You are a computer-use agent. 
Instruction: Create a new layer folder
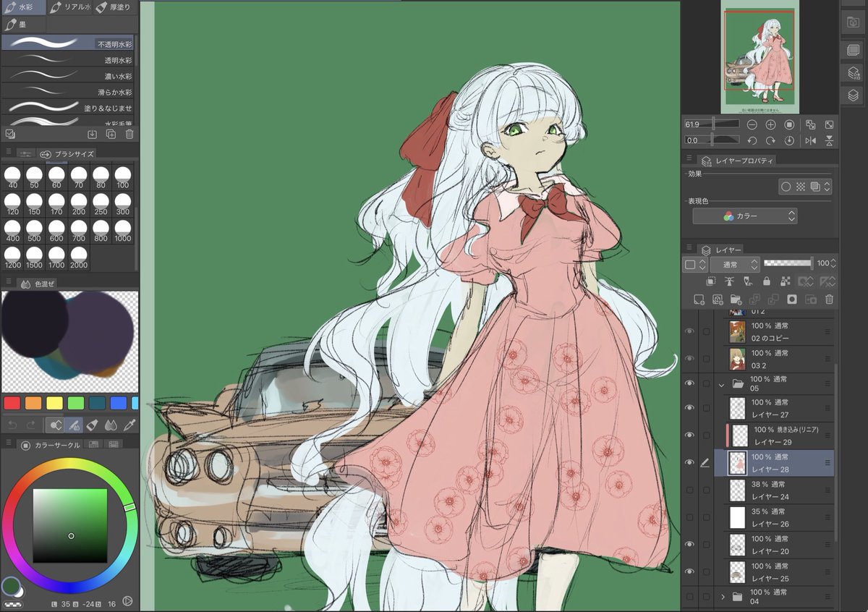[736, 299]
